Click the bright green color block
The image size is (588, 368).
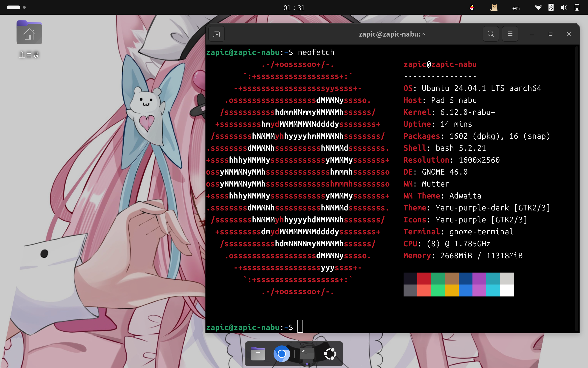438,290
